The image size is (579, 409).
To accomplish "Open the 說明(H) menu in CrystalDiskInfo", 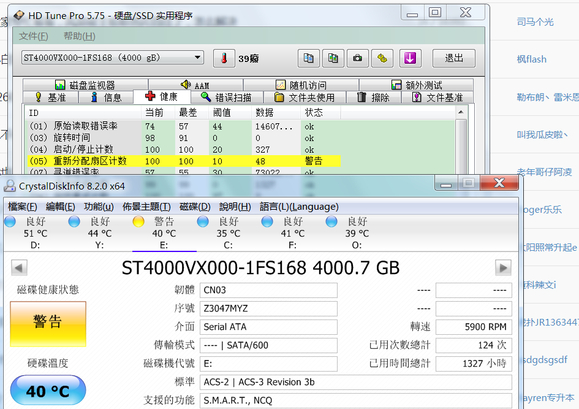I will (x=235, y=207).
